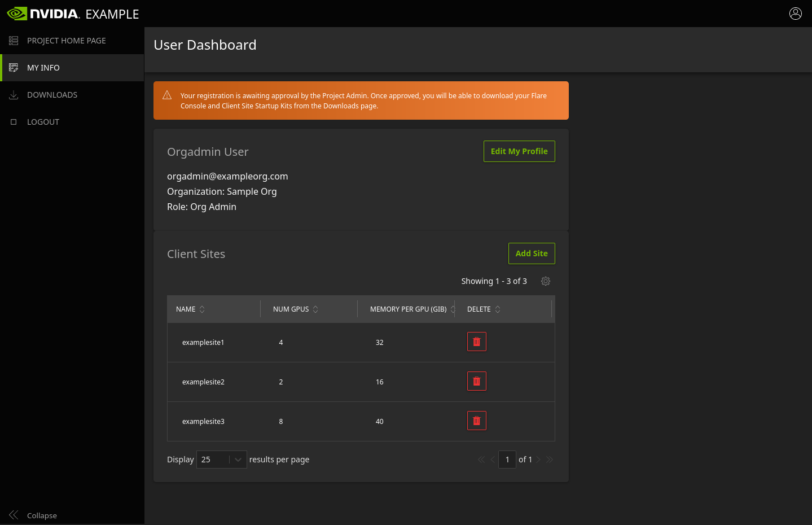This screenshot has height=525, width=812.
Task: Sort by Delete column arrows
Action: (498, 309)
